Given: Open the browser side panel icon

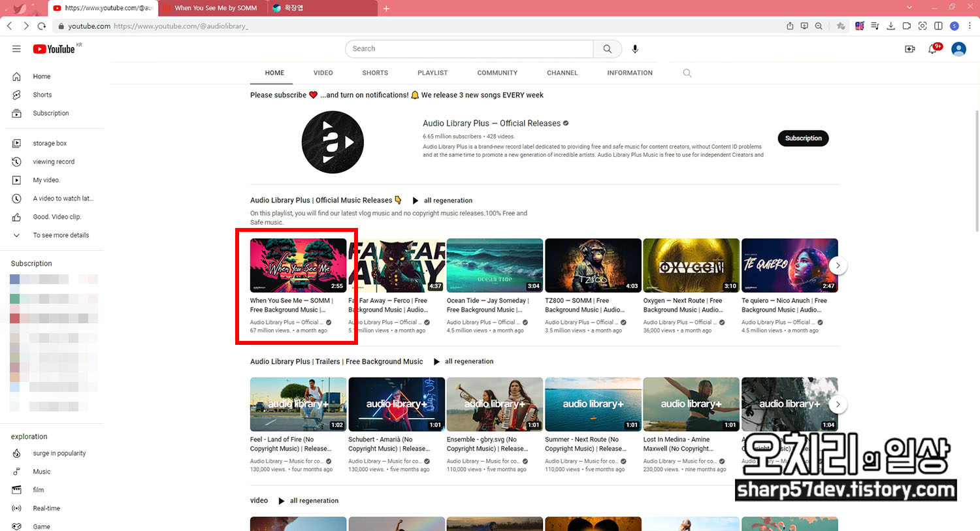Looking at the screenshot, I should (938, 26).
